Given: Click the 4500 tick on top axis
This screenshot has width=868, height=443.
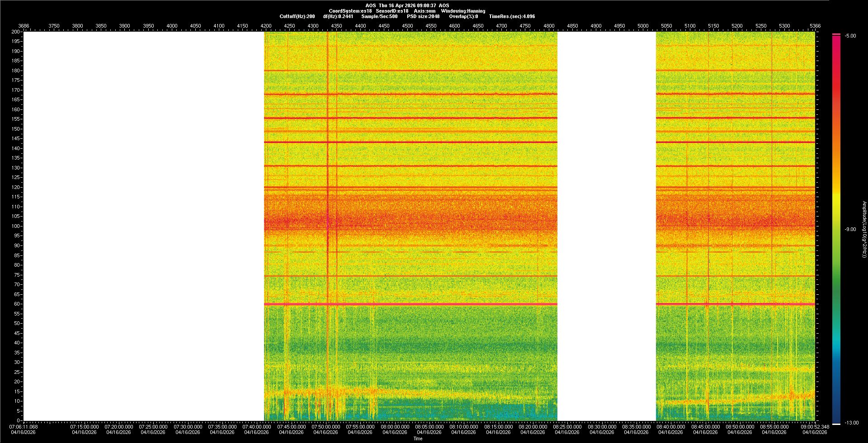Looking at the screenshot, I should coord(407,26).
